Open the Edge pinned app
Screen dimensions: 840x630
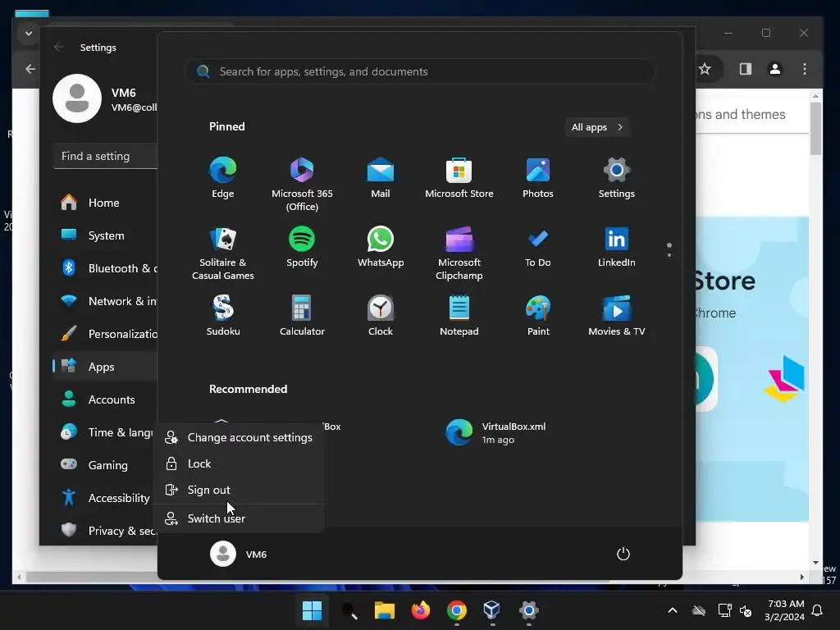[x=223, y=178]
